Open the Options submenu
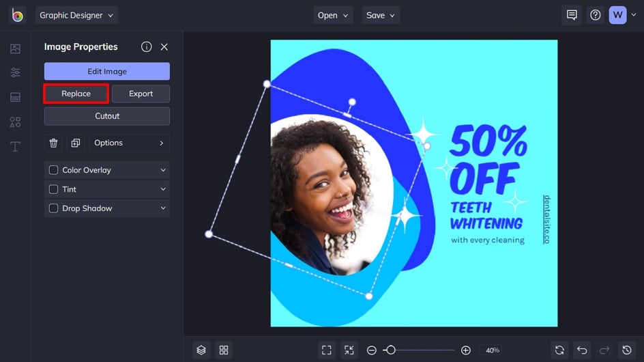 (130, 143)
